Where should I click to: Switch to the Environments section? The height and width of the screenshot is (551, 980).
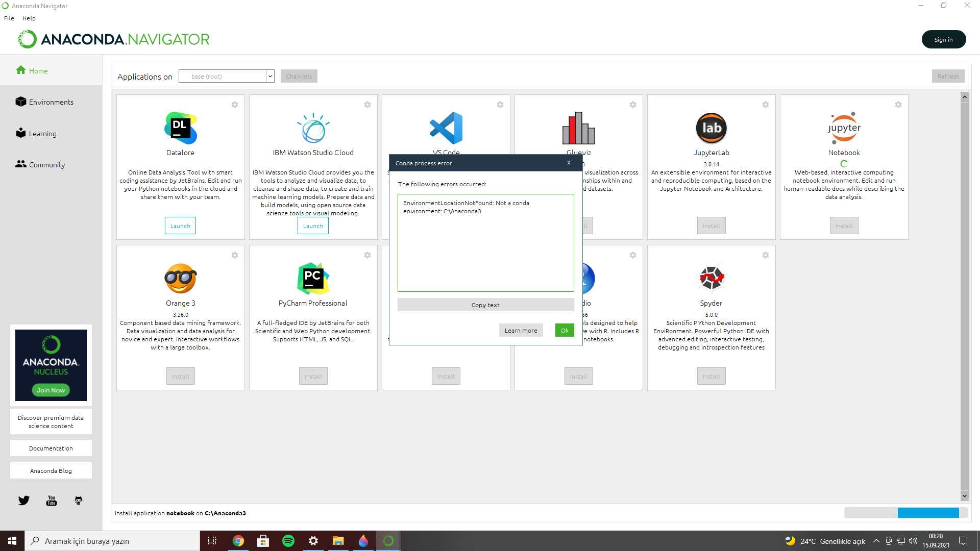coord(51,102)
